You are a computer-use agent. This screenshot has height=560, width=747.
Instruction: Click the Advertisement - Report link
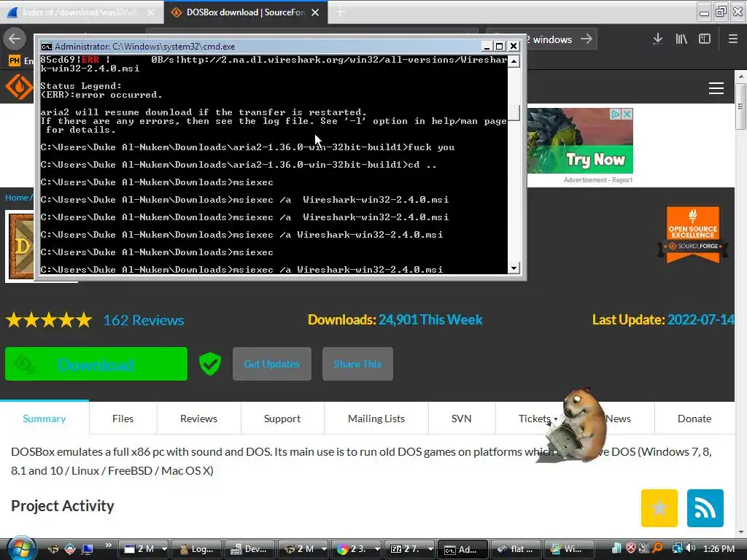pyautogui.click(x=598, y=180)
